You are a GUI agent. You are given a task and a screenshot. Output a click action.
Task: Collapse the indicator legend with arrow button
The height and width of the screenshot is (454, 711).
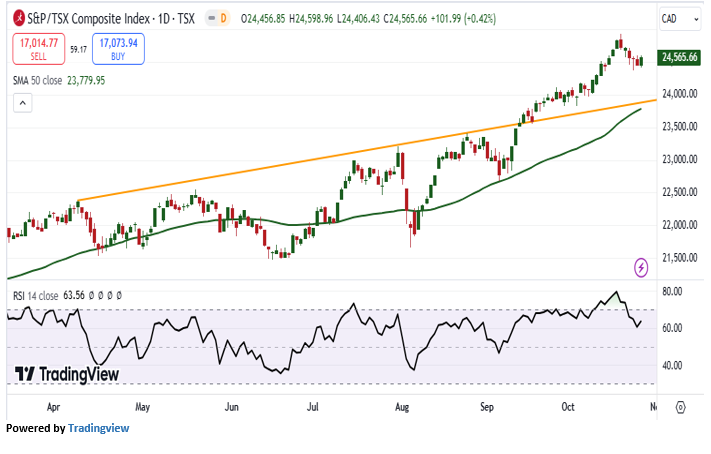point(22,102)
